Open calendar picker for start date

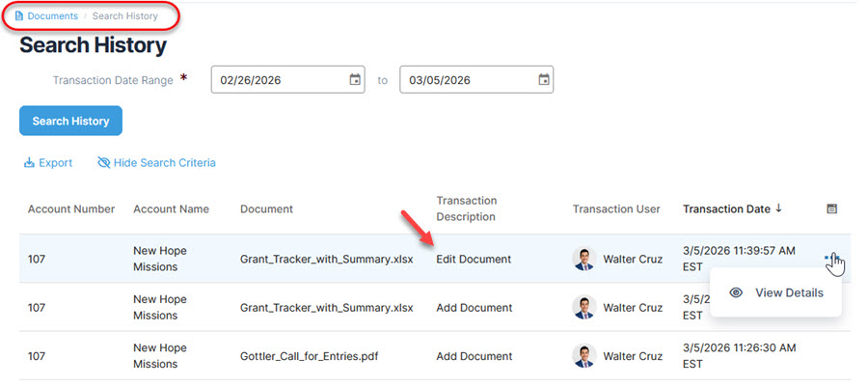click(x=355, y=80)
